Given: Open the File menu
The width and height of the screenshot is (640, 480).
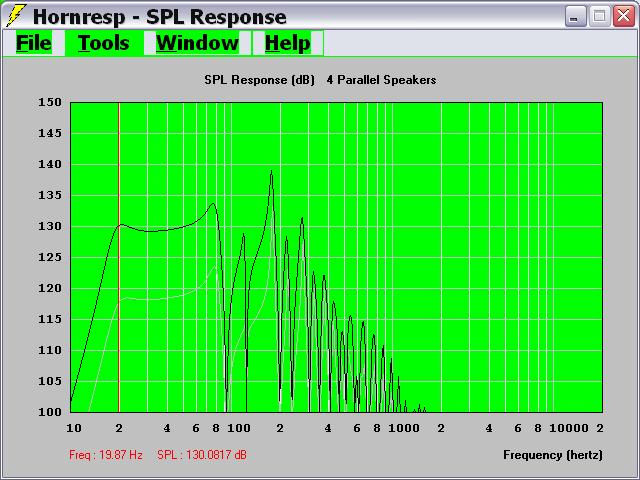Looking at the screenshot, I should (34, 43).
